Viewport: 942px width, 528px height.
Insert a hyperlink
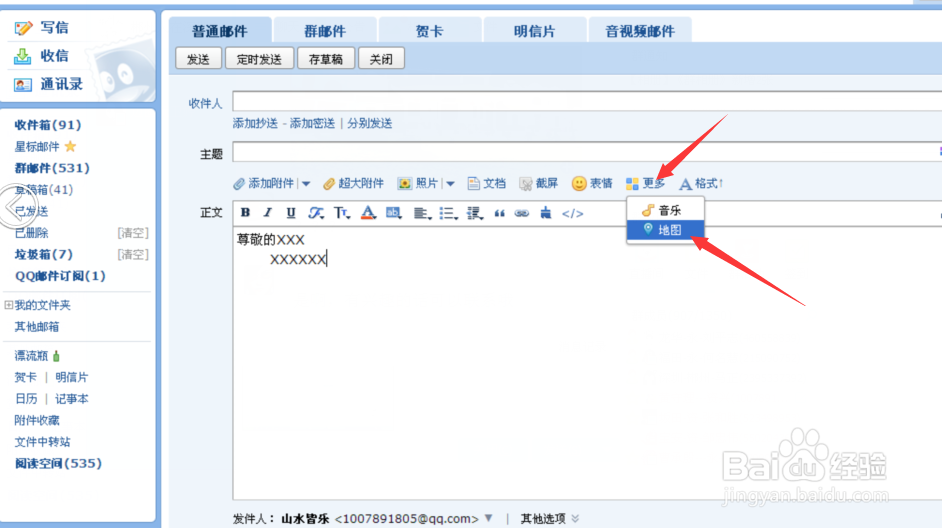tap(521, 213)
